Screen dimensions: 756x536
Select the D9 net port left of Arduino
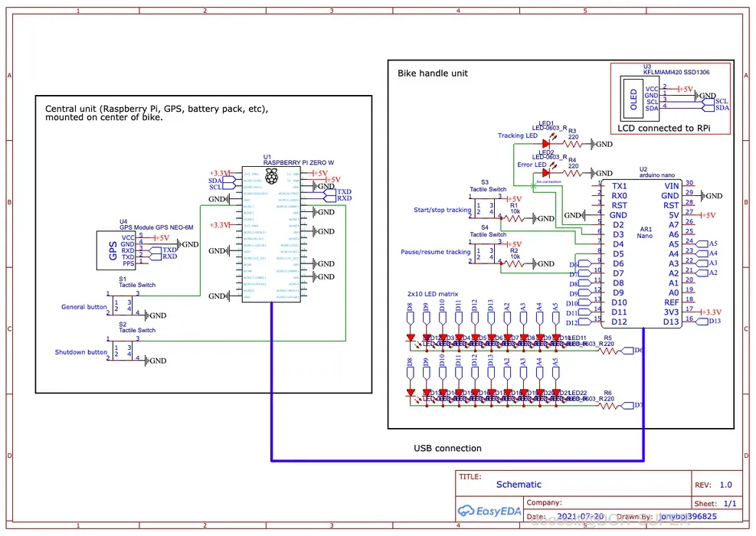[x=580, y=293]
